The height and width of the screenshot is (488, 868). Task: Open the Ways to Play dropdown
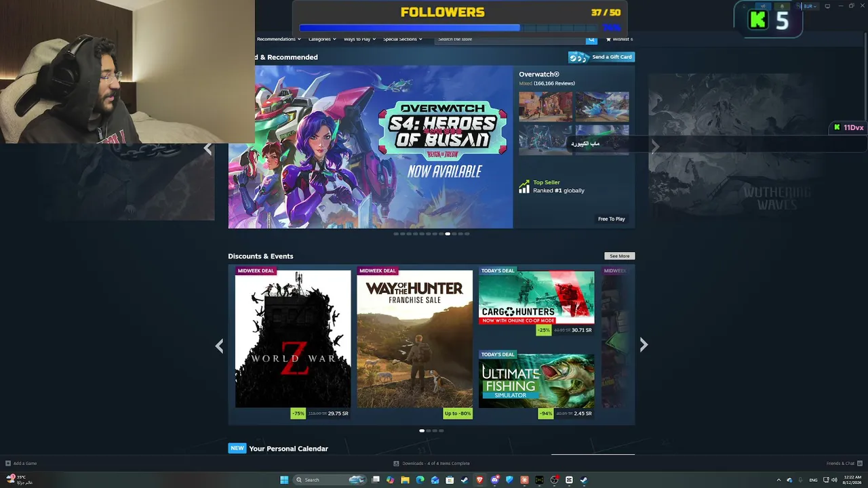tap(359, 39)
